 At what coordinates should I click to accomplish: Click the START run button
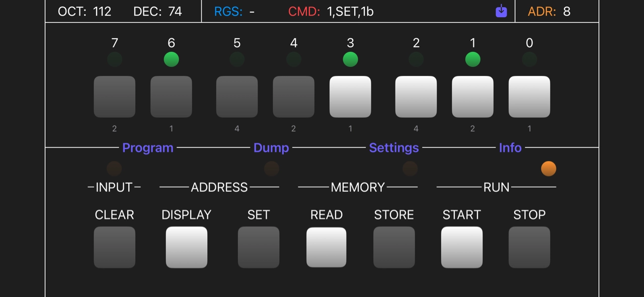tap(462, 247)
